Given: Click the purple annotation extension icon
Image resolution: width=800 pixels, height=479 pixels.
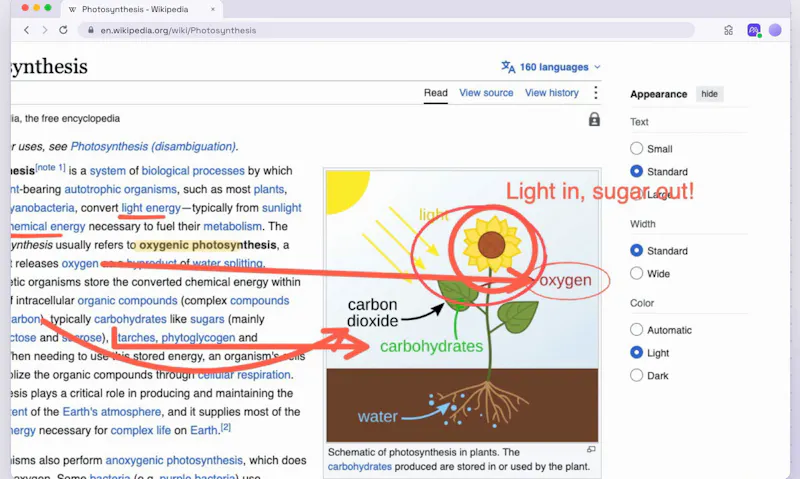Looking at the screenshot, I should pos(754,30).
